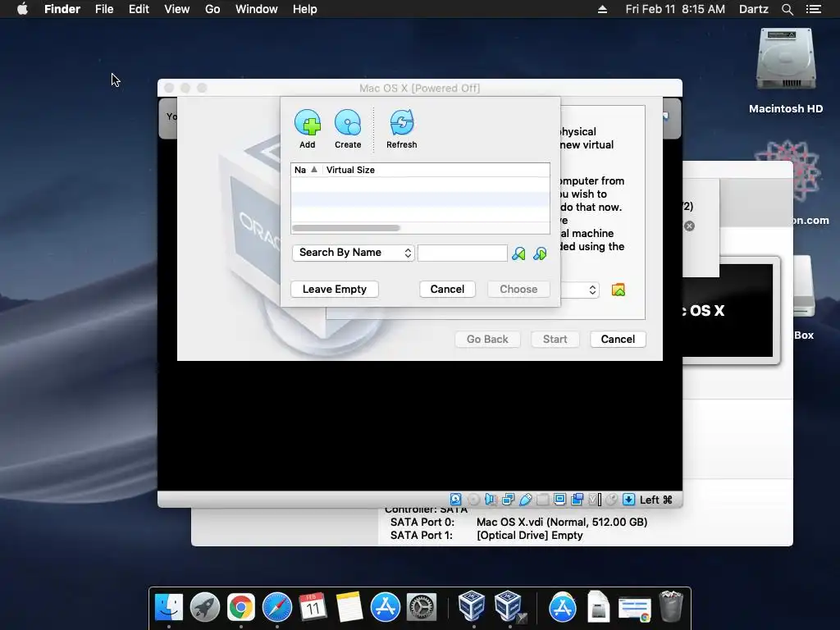Open VirtualBox Manager from the dock
Viewport: 840px width, 630px height.
[x=472, y=606]
